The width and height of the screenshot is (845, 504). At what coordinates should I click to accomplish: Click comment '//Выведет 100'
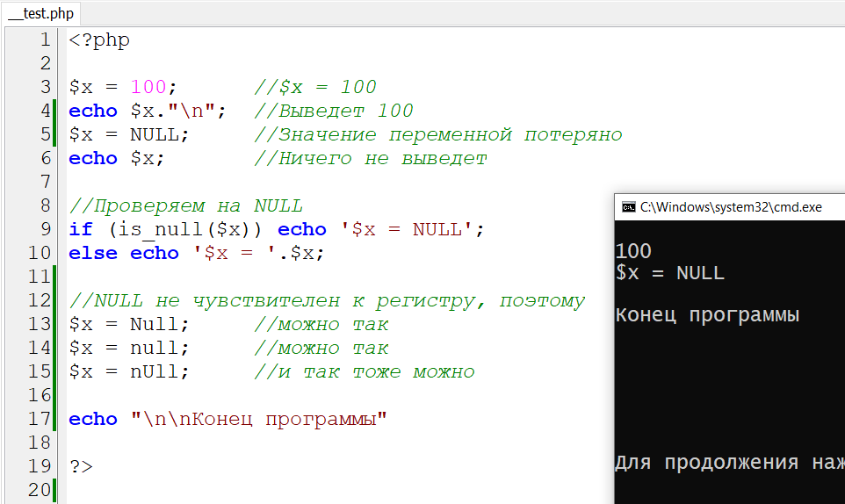[x=334, y=111]
